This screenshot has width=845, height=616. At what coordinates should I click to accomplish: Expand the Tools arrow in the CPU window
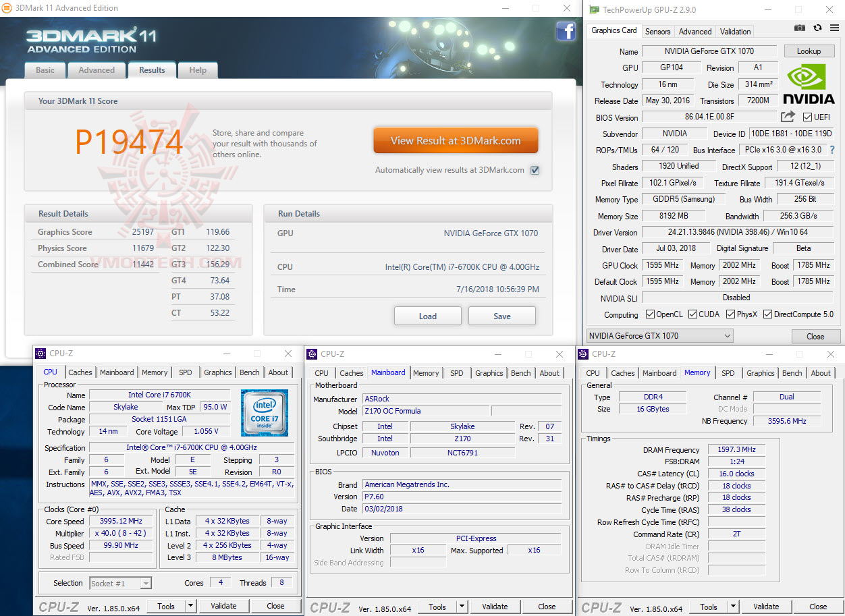point(191,606)
